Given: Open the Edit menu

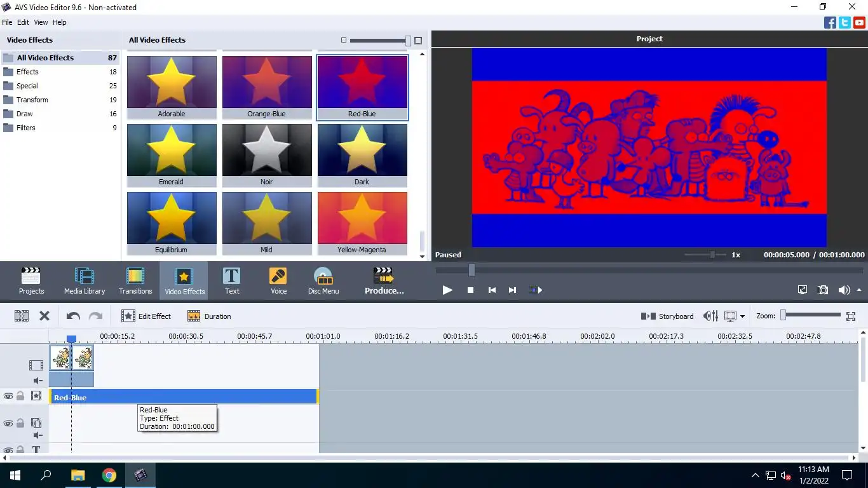Looking at the screenshot, I should click(x=23, y=22).
